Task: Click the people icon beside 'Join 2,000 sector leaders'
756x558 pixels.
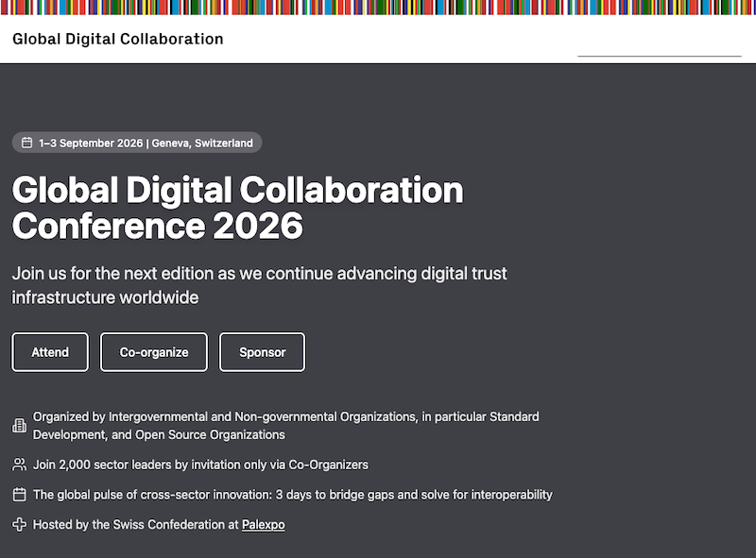Action: tap(19, 465)
